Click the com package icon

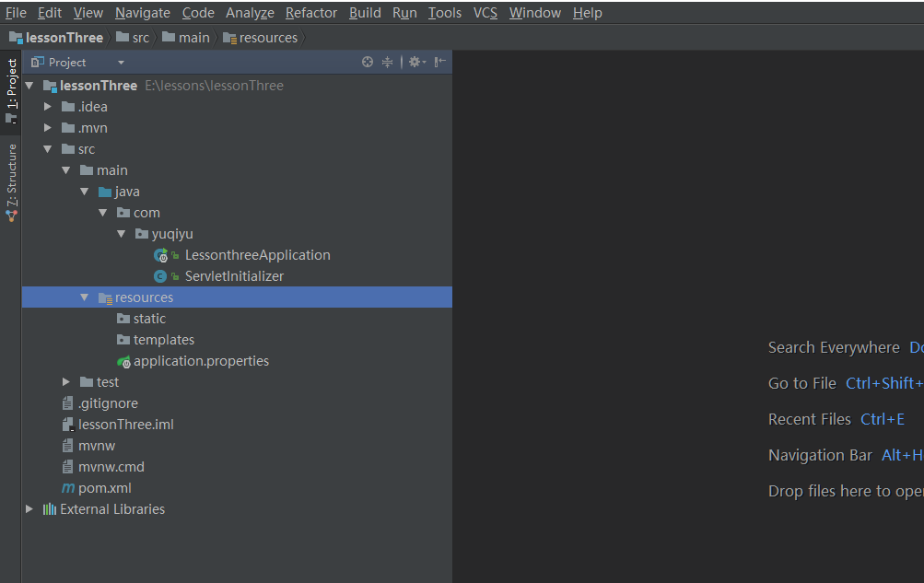[123, 213]
